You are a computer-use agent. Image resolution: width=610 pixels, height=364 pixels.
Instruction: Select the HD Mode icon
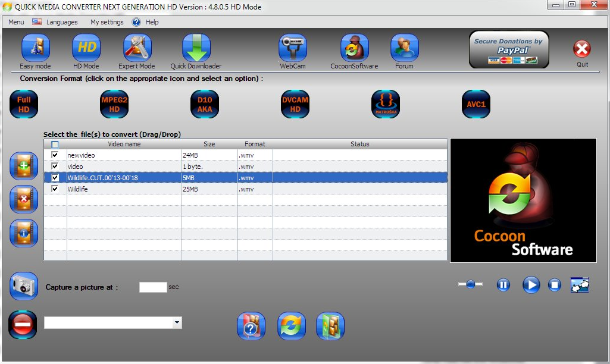click(x=86, y=48)
